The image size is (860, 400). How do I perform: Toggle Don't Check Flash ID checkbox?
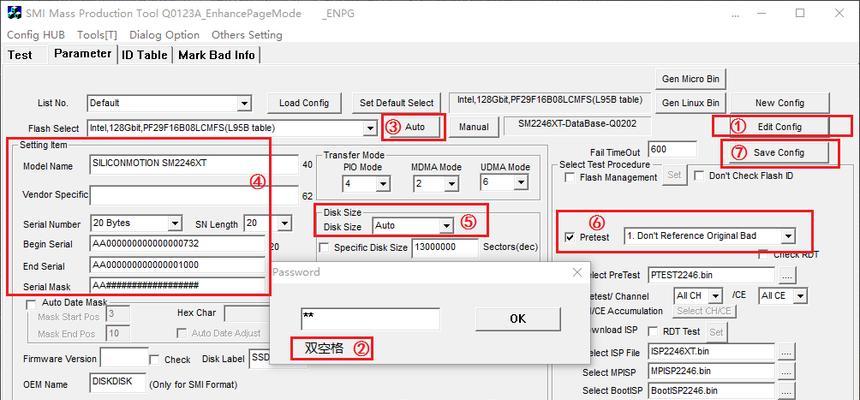pos(699,176)
